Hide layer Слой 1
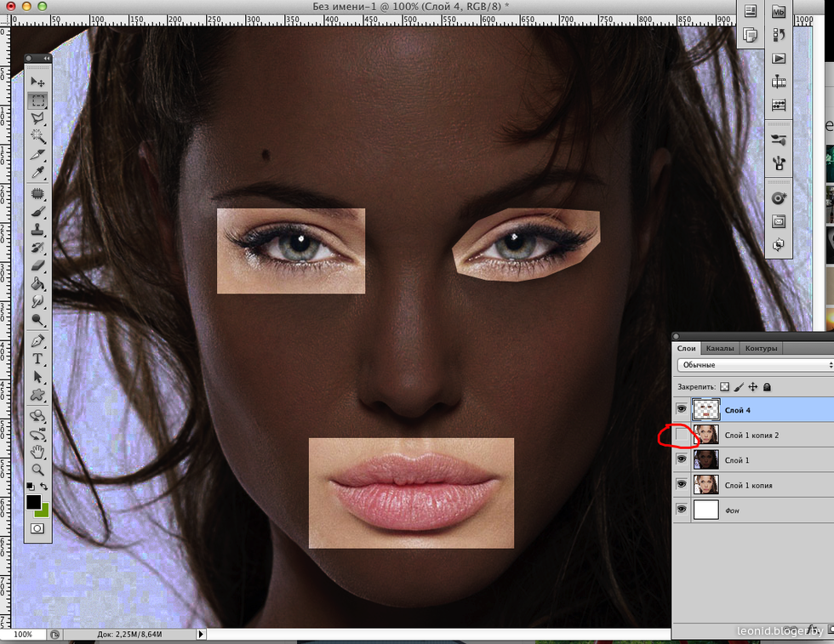The height and width of the screenshot is (644, 834). click(x=682, y=459)
